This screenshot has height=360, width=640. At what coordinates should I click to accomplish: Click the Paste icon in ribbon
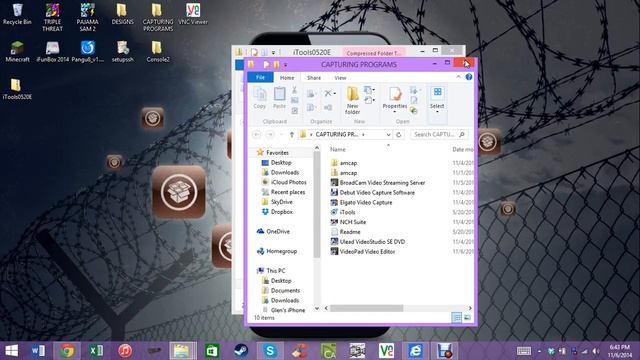pyautogui.click(x=279, y=98)
